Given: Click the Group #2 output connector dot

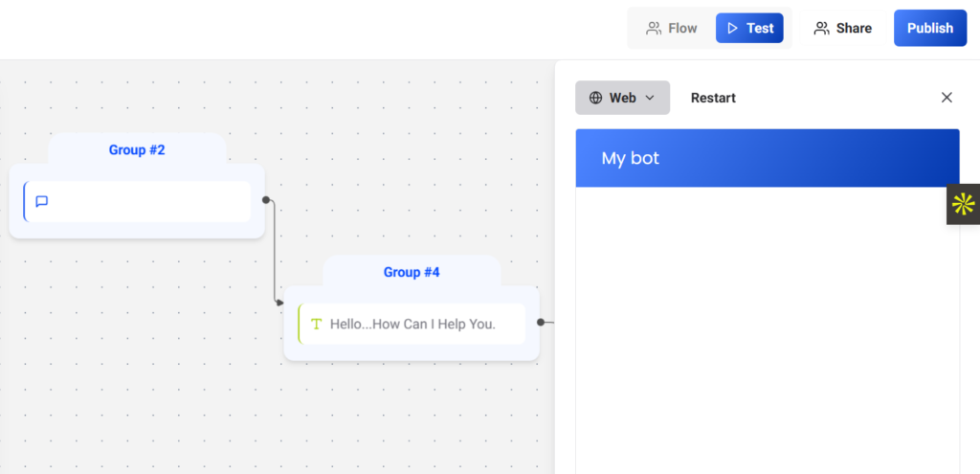Looking at the screenshot, I should point(266,200).
